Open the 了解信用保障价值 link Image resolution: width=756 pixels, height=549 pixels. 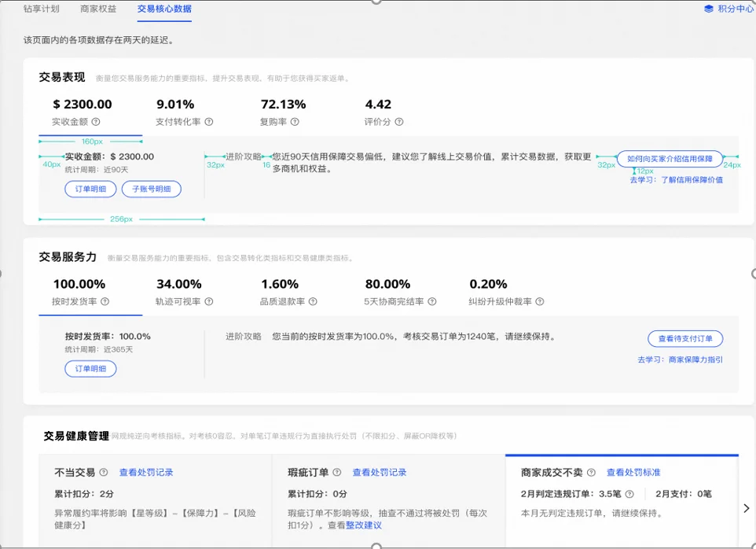pyautogui.click(x=691, y=180)
